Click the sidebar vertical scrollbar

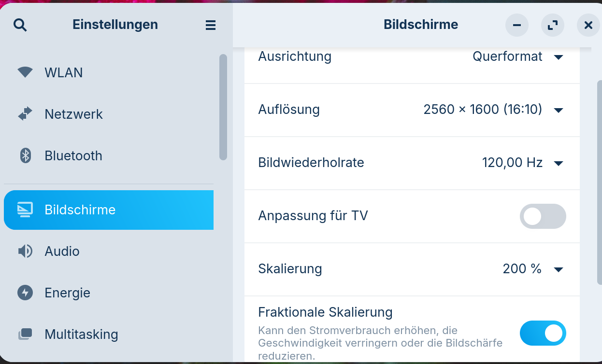pos(223,106)
